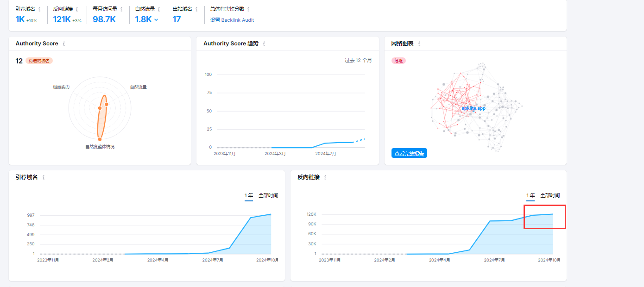644x287 pixels.
Task: Click info icon in Authority Score radar panel title
Action: click(x=64, y=44)
